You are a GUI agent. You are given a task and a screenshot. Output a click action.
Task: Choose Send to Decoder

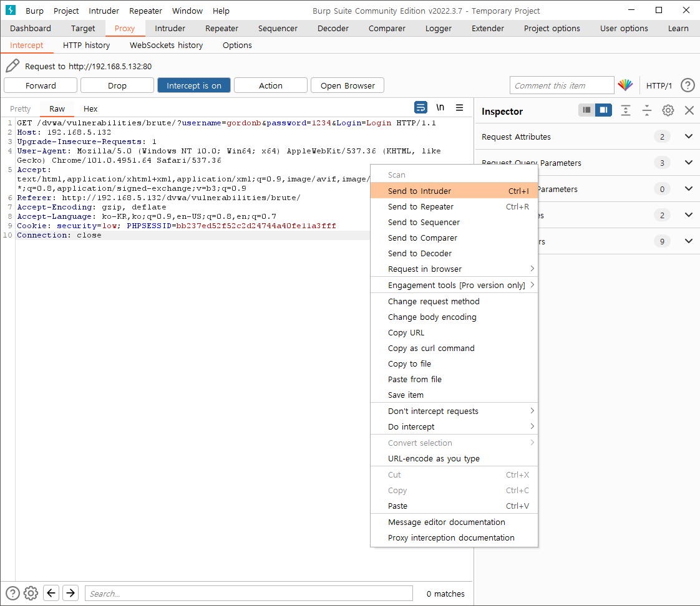454,254
